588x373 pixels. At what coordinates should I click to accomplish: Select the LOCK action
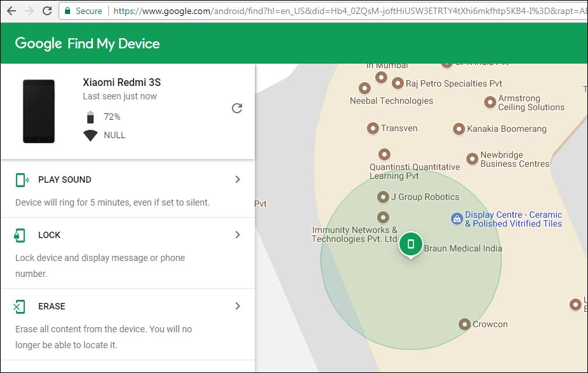49,235
